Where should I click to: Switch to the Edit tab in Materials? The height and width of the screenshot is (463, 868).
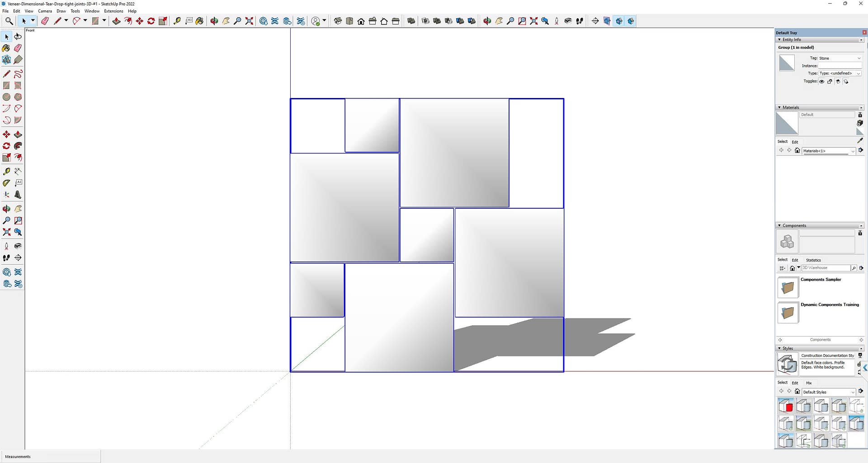(794, 141)
